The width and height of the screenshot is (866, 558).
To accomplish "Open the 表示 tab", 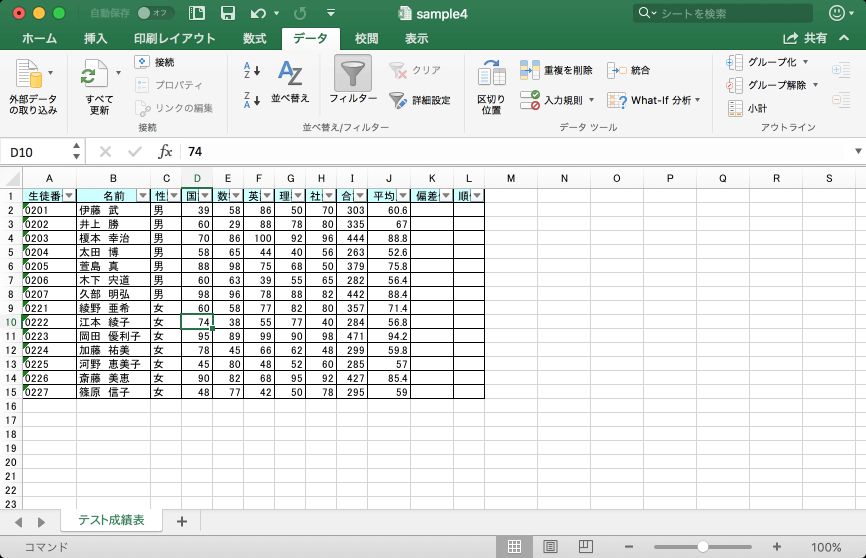I will pyautogui.click(x=416, y=38).
